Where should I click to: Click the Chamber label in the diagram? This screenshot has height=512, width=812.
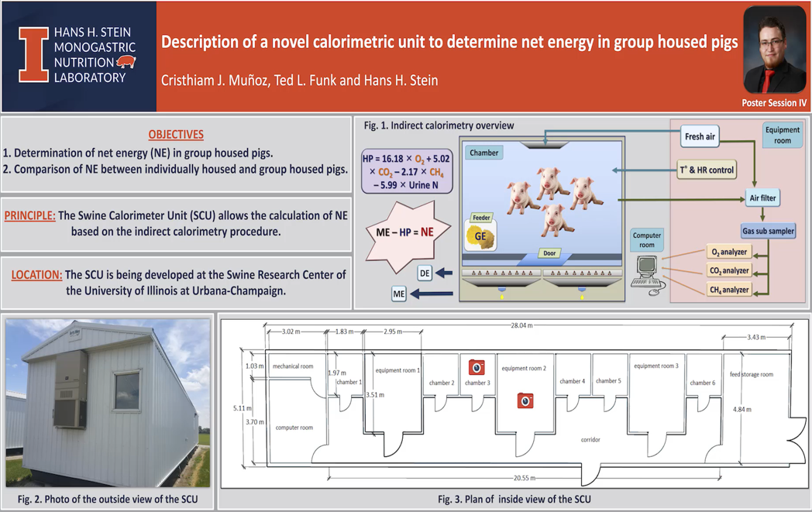(x=483, y=153)
